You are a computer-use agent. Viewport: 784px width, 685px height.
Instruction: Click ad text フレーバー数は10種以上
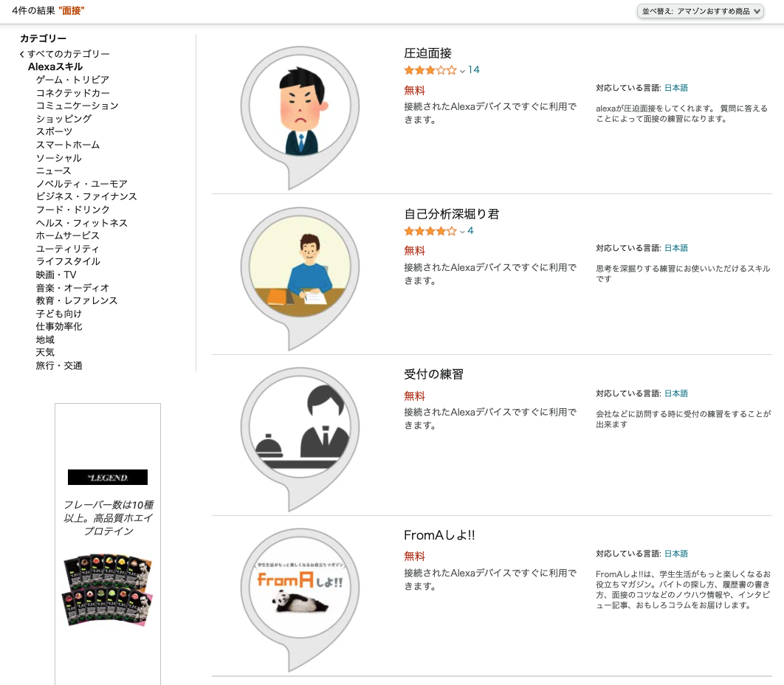click(x=108, y=518)
